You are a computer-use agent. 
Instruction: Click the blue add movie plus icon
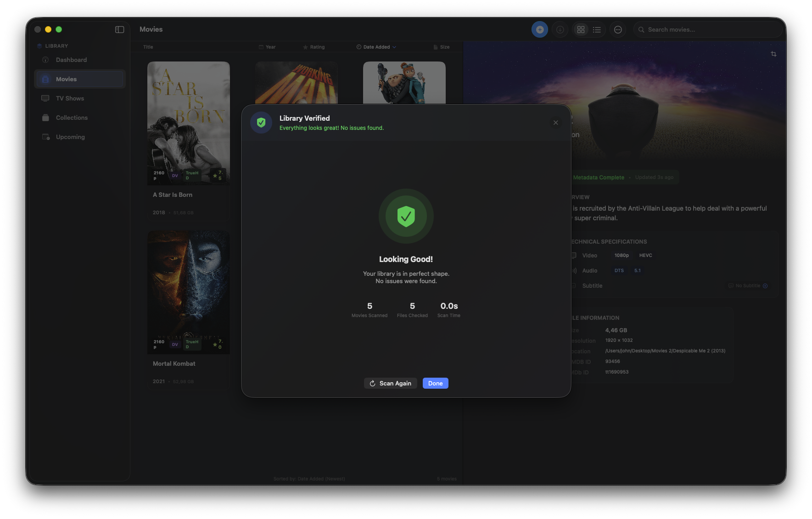[540, 30]
